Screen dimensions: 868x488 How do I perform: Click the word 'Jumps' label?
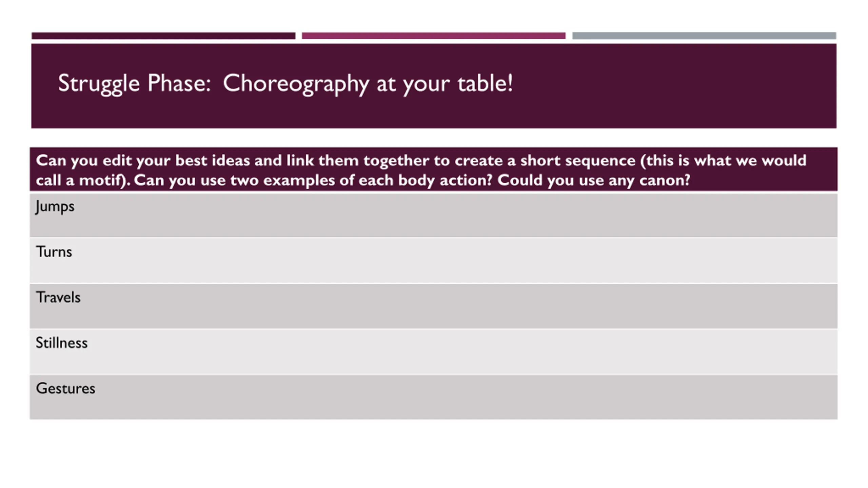point(55,206)
